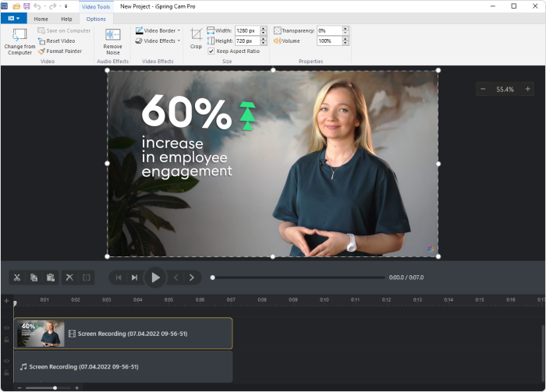Click the 55.4% zoom level text
The image size is (546, 392).
click(x=505, y=90)
